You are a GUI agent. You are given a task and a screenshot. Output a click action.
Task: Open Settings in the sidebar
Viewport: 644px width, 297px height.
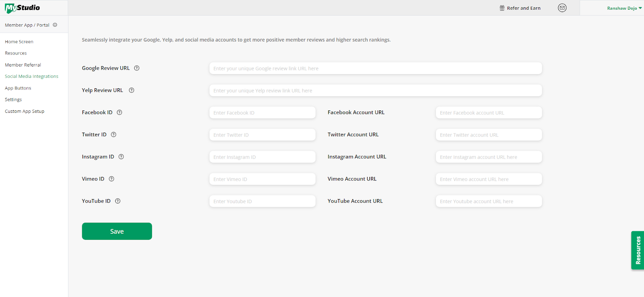[13, 100]
